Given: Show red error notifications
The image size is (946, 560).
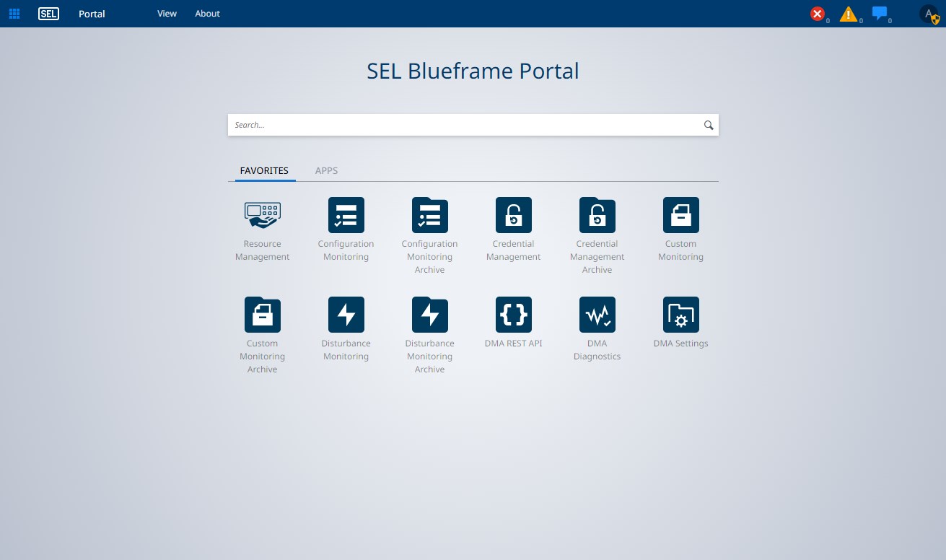Looking at the screenshot, I should (818, 14).
